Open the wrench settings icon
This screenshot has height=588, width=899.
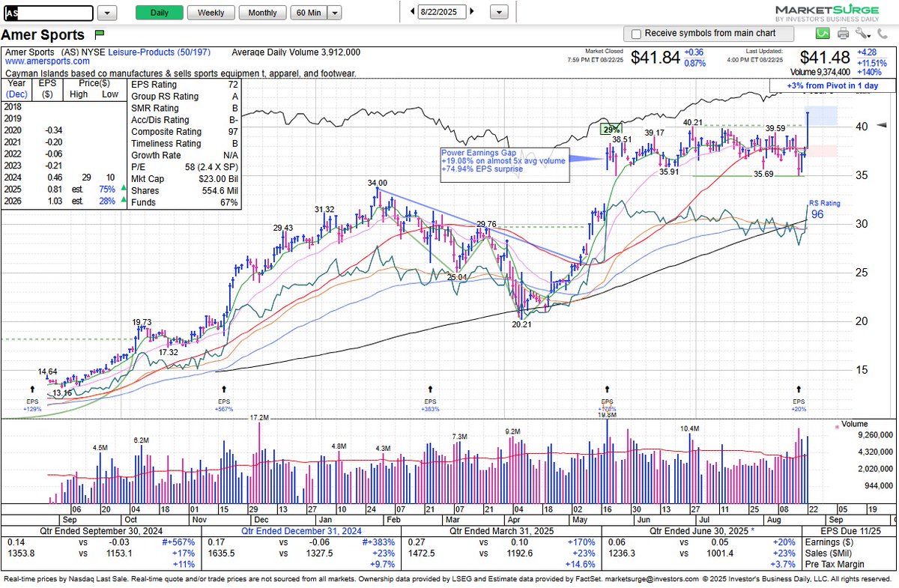(x=860, y=33)
